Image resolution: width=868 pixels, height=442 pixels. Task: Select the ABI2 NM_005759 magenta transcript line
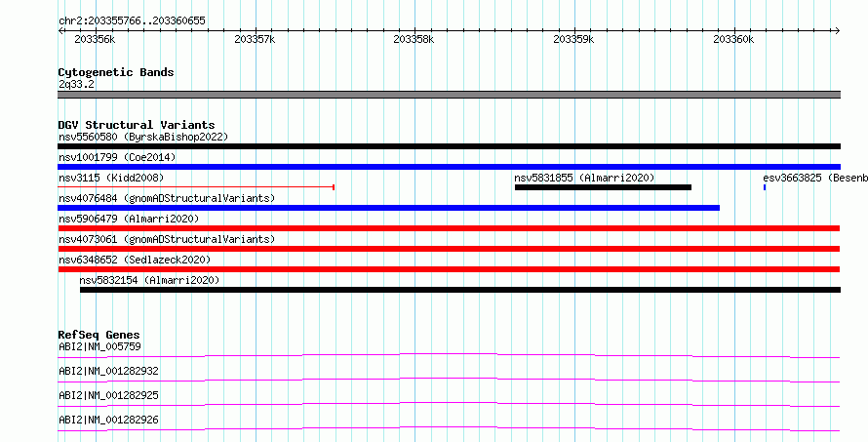pos(449,355)
